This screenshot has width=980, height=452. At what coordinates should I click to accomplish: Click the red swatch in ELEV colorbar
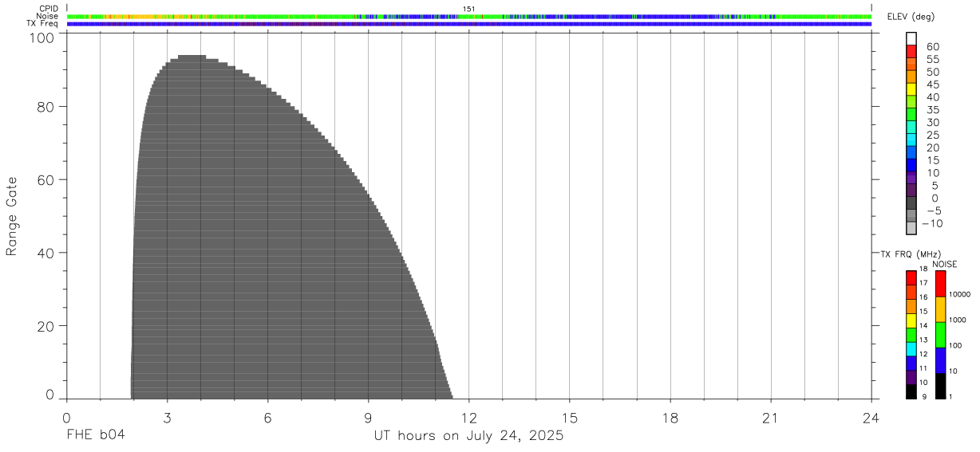point(911,52)
